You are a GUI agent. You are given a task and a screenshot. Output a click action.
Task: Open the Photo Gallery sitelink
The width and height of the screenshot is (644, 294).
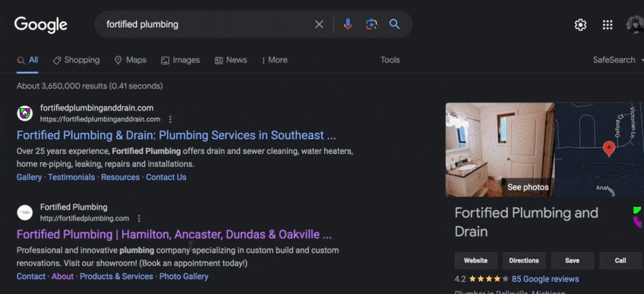tap(184, 277)
